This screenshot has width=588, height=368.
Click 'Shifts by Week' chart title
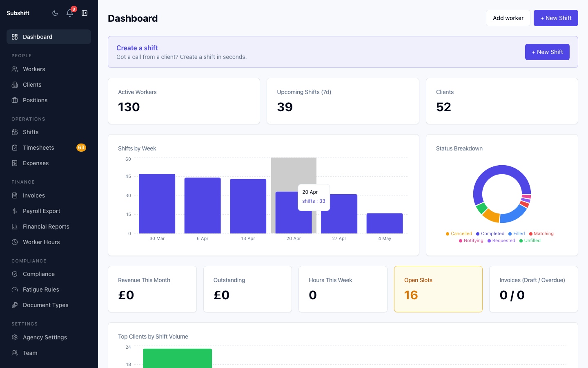pos(137,148)
